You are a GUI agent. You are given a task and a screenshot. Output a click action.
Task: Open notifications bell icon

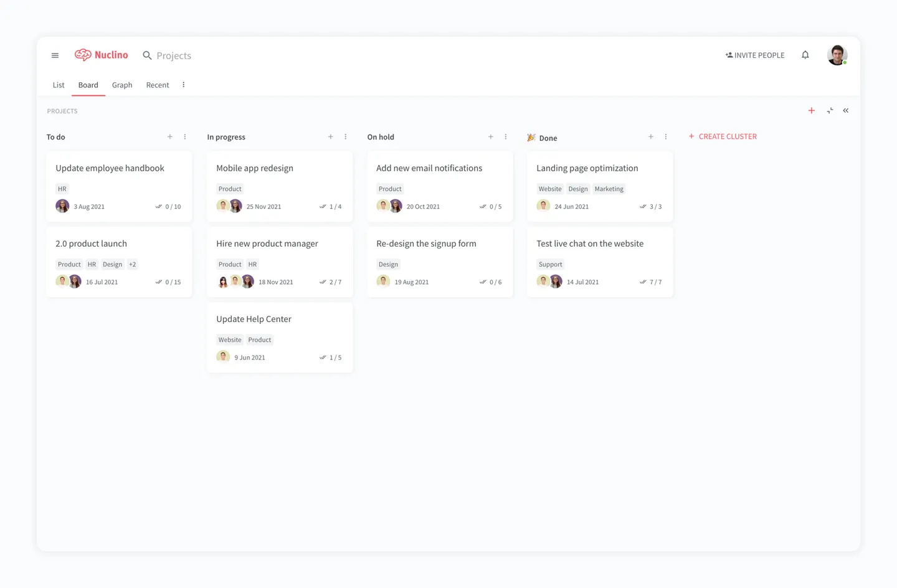pyautogui.click(x=805, y=55)
